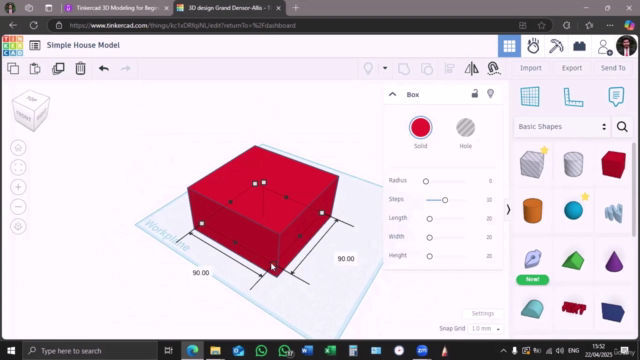Select the 3D design Grand Densor-Allis tab
The image size is (640, 360).
(x=229, y=8)
